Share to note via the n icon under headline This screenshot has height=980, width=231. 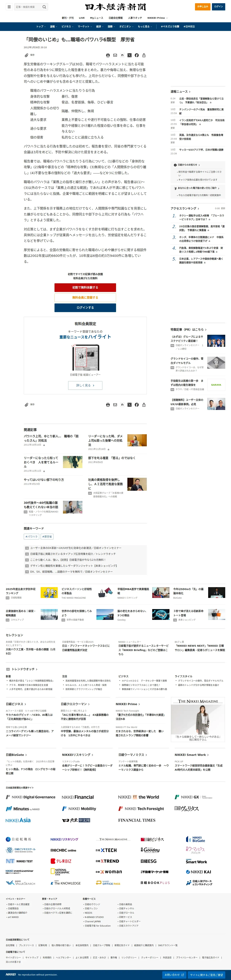[x=122, y=55]
